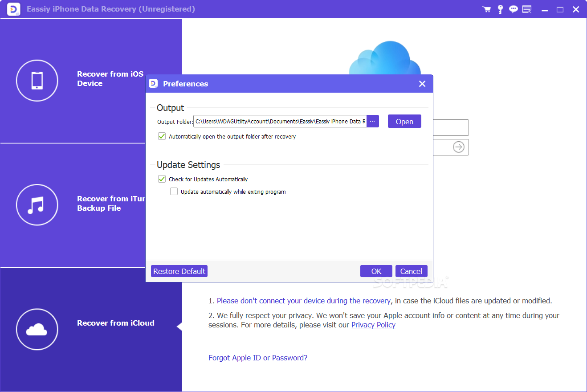Select the phone icon for iOS Device recovery
587x392 pixels.
click(x=37, y=81)
